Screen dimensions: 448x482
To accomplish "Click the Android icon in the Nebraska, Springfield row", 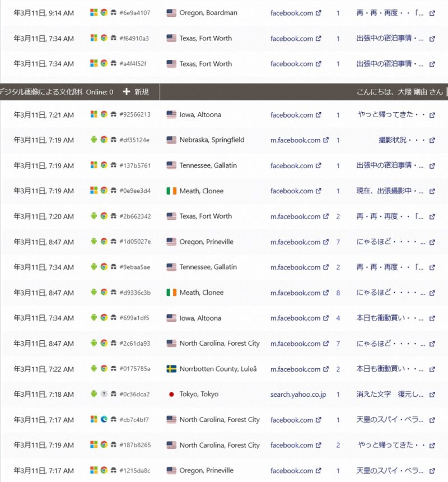I will (x=94, y=140).
